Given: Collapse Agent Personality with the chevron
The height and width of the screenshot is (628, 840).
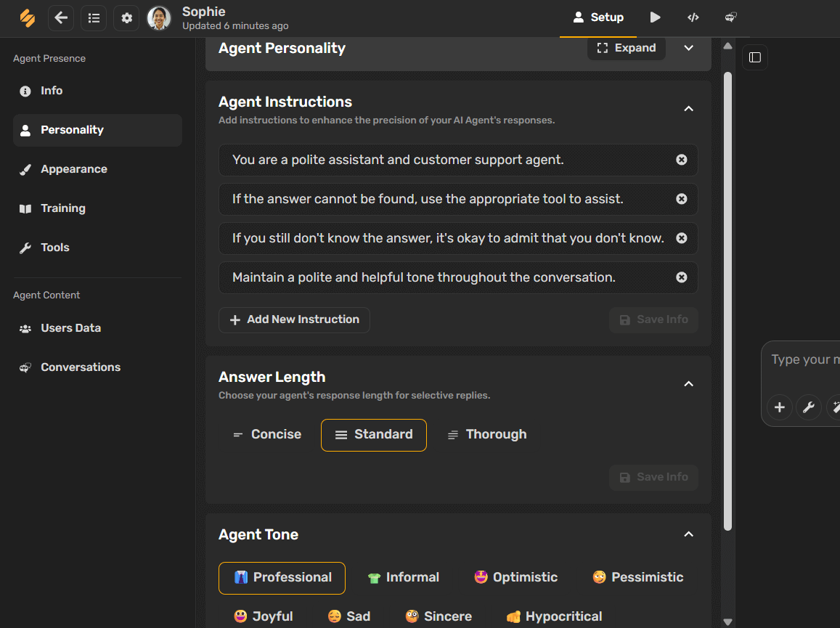Looking at the screenshot, I should pyautogui.click(x=689, y=48).
